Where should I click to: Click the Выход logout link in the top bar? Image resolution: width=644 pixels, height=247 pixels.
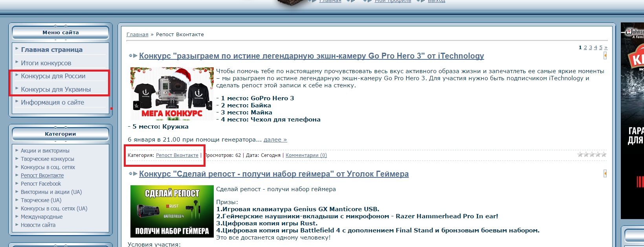pos(437,1)
